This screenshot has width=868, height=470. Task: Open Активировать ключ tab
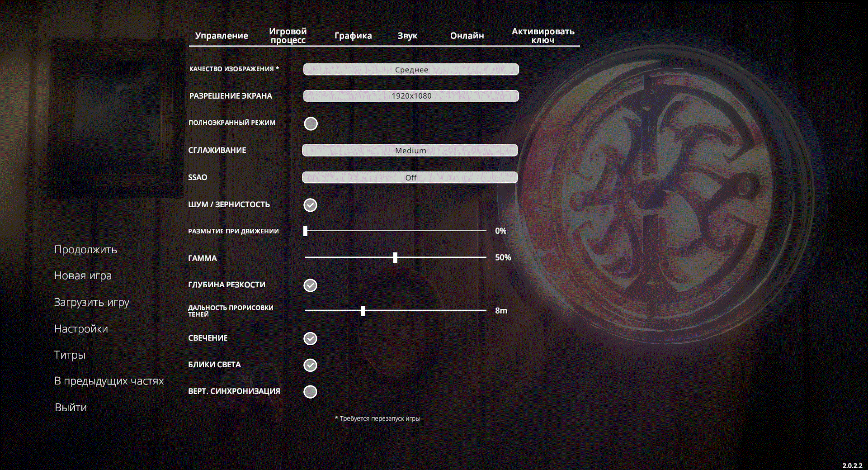(543, 36)
